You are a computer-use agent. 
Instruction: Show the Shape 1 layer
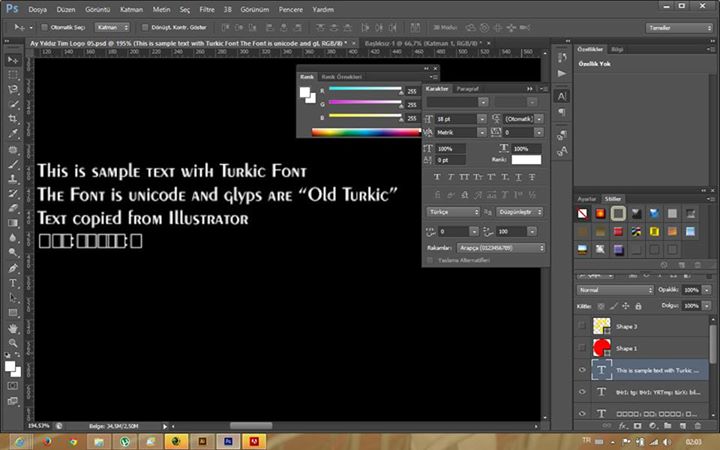click(583, 347)
